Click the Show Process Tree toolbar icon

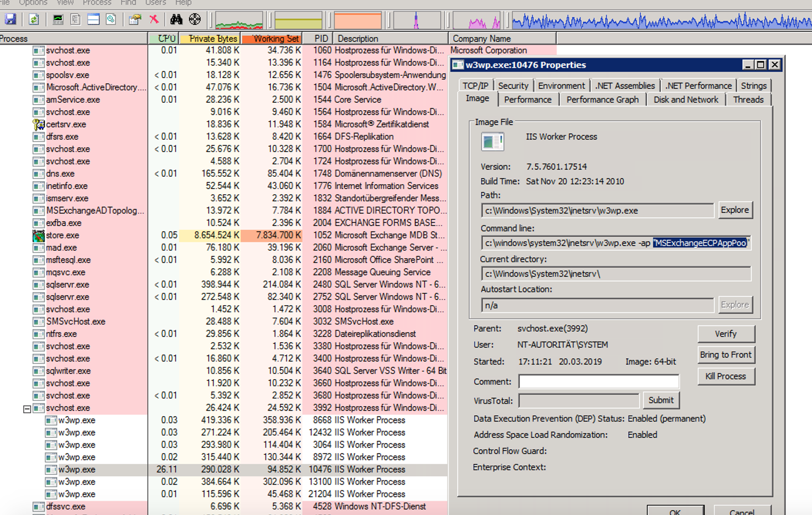(x=76, y=19)
